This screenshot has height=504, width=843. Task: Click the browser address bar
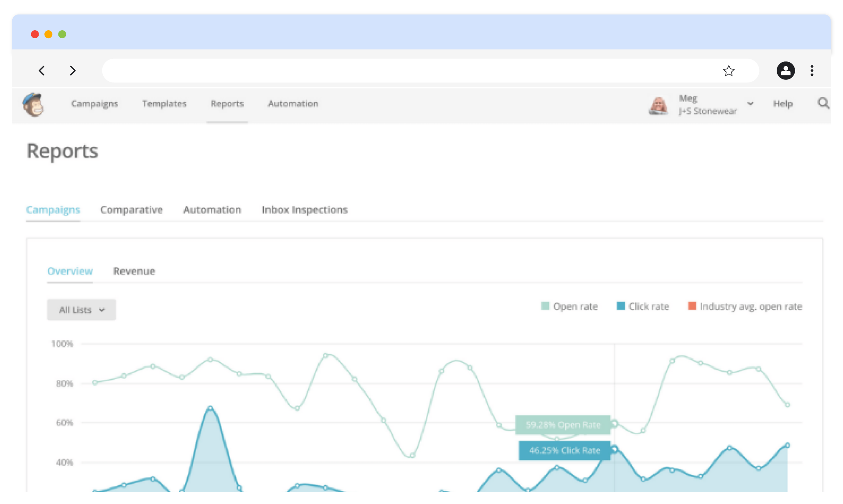pyautogui.click(x=408, y=71)
